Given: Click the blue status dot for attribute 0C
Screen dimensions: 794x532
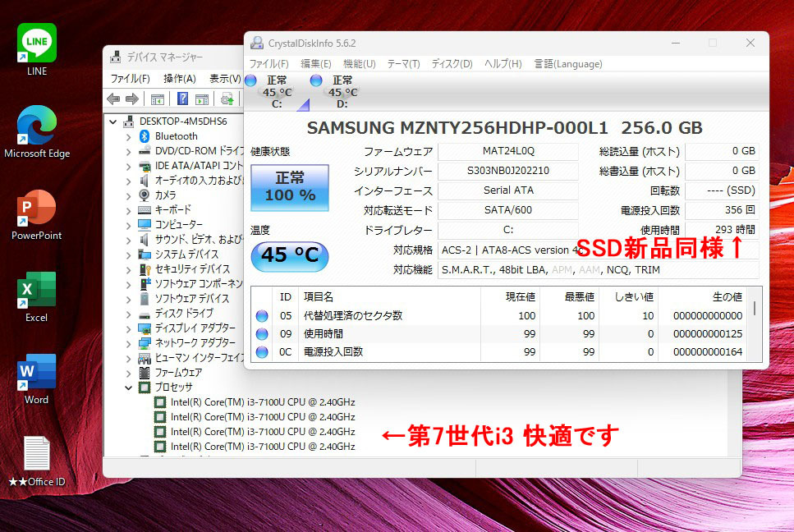Looking at the screenshot, I should [x=262, y=352].
